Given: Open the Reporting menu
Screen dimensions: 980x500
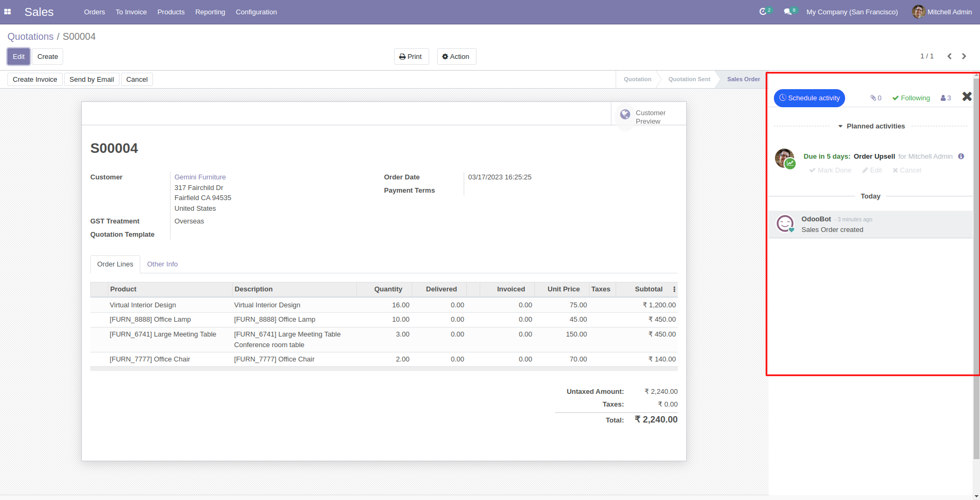Looking at the screenshot, I should tap(210, 12).
